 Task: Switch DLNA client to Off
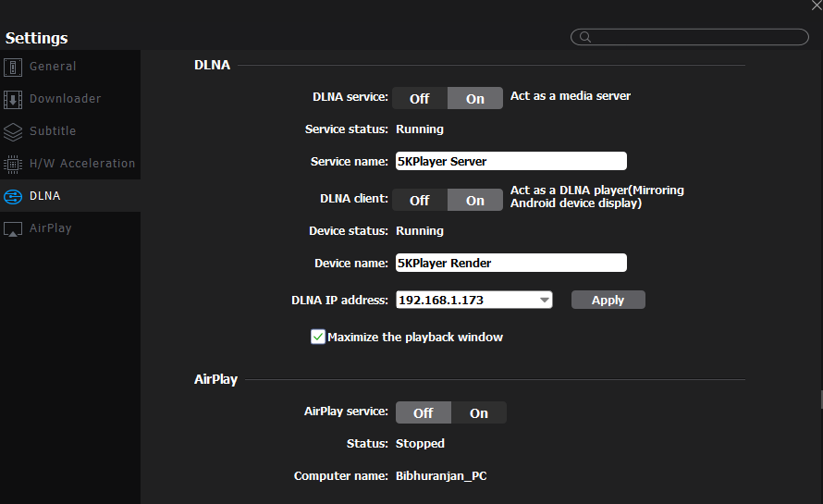pyautogui.click(x=420, y=200)
